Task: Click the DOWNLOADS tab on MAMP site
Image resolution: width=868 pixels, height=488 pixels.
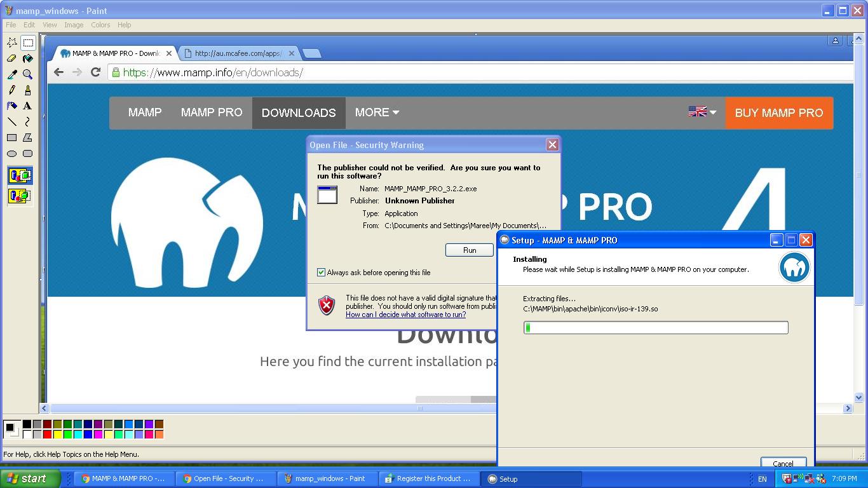Action: pyautogui.click(x=299, y=113)
